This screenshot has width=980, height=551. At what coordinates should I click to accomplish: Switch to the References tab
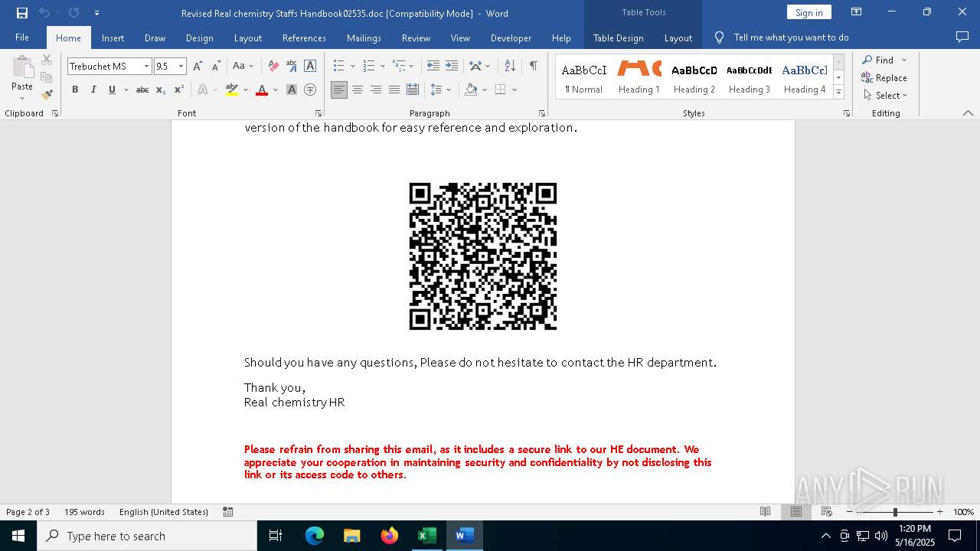coord(304,37)
